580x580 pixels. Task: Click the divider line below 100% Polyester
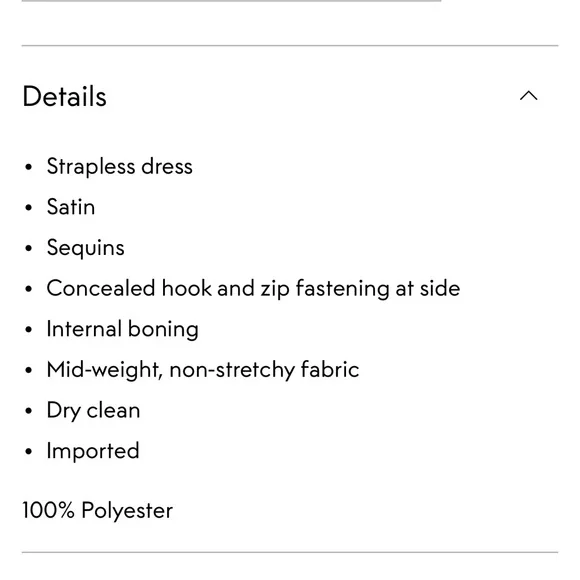(290, 552)
